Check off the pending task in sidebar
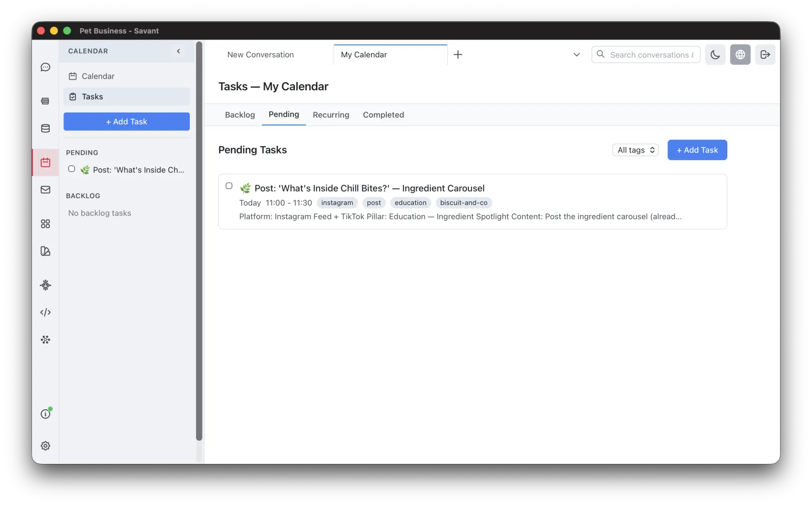The height and width of the screenshot is (506, 812). point(72,169)
